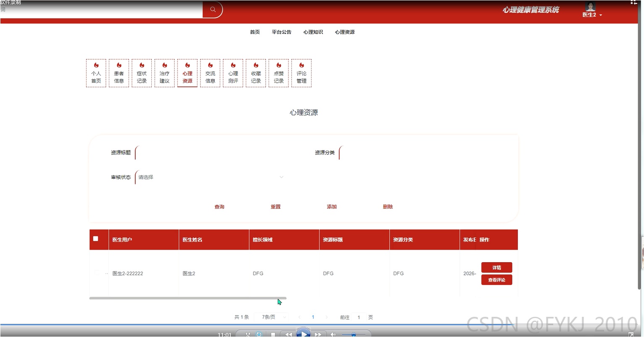Check the row checkbox for 医生2-222222
The width and height of the screenshot is (644, 337).
click(97, 273)
